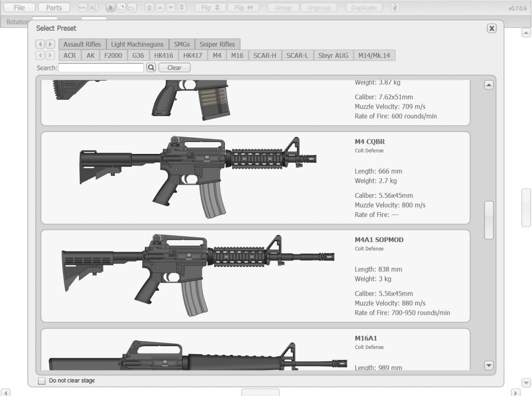This screenshot has height=396, width=532.
Task: Click the Ungroup button in toolbar
Action: pyautogui.click(x=319, y=7)
